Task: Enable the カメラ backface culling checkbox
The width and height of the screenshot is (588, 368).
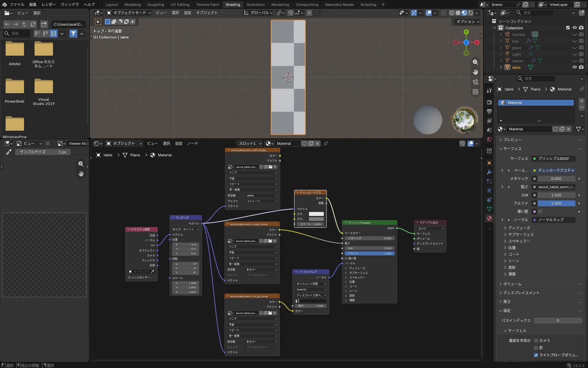Action: [536, 341]
